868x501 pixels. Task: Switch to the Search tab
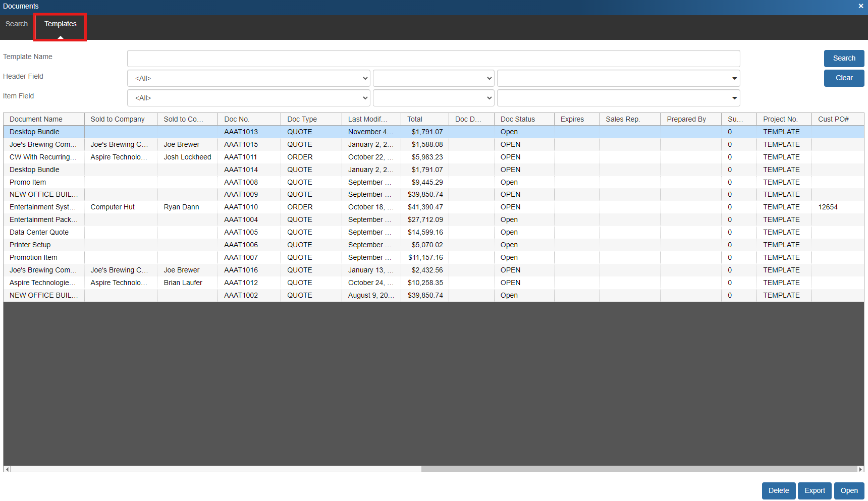tap(17, 24)
